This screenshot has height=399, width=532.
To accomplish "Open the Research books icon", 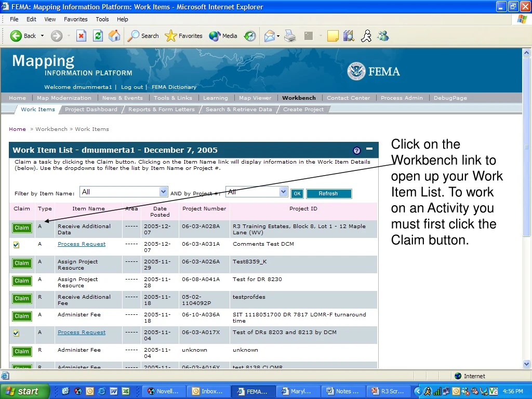I will (349, 36).
